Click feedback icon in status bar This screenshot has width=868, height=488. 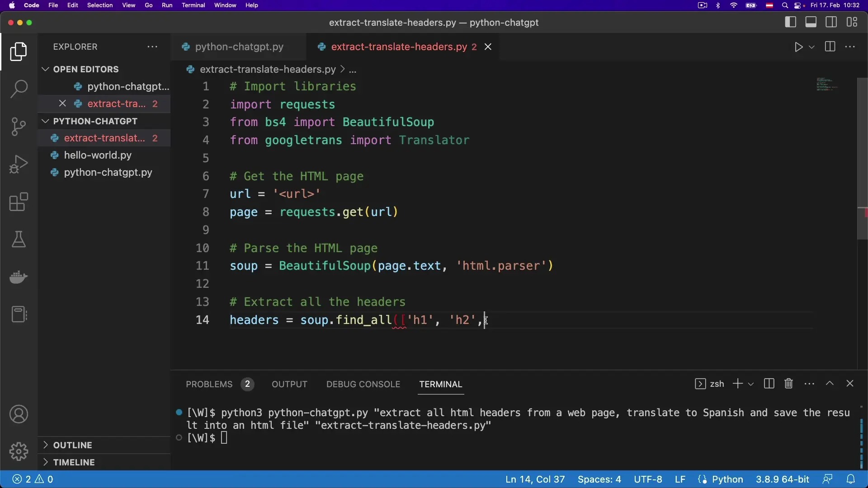(828, 479)
